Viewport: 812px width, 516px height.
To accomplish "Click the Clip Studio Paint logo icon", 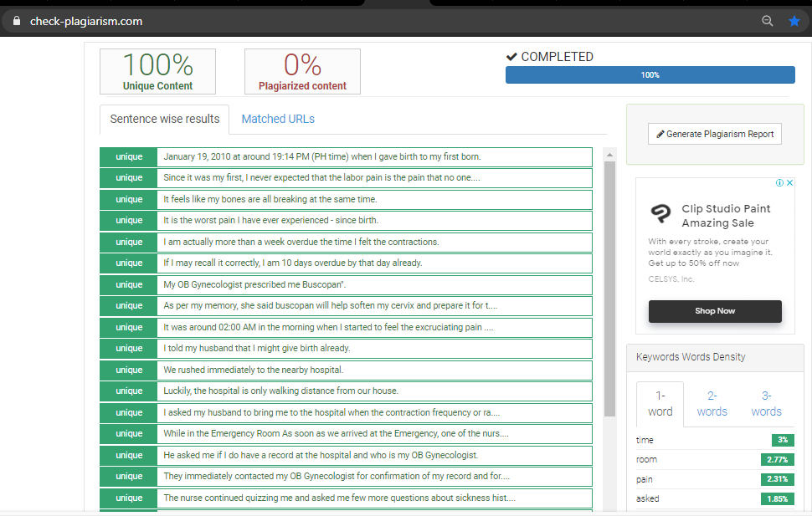I will (660, 213).
